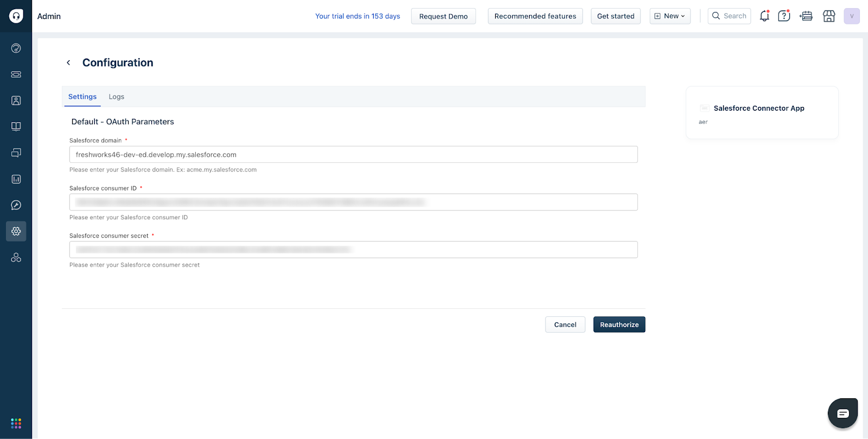The image size is (868, 439).
Task: Open the Freshworks app switcher grid
Action: [x=16, y=423]
